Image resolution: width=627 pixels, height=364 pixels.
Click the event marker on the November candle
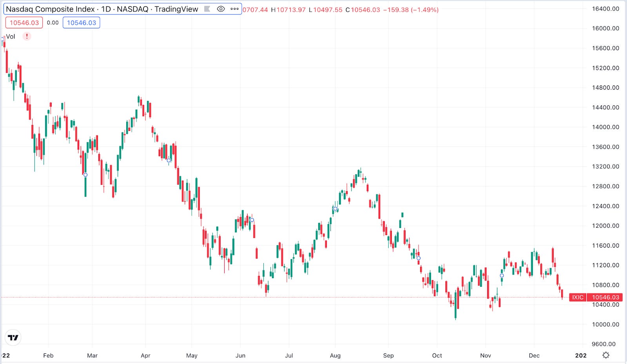(x=502, y=275)
